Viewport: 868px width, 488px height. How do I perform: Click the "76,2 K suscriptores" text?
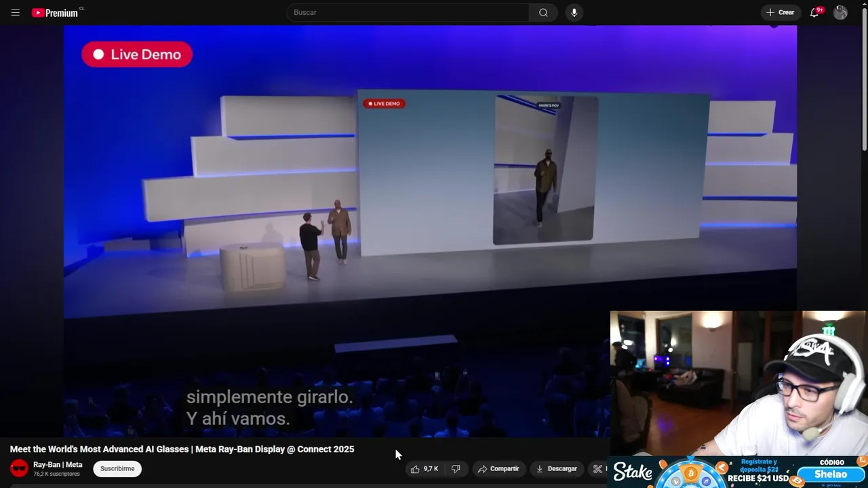[56, 474]
